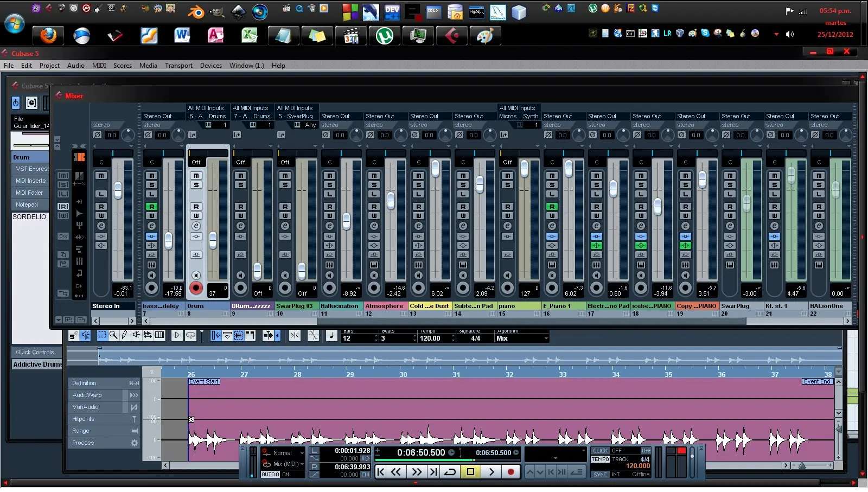Open the File menu

tap(9, 66)
